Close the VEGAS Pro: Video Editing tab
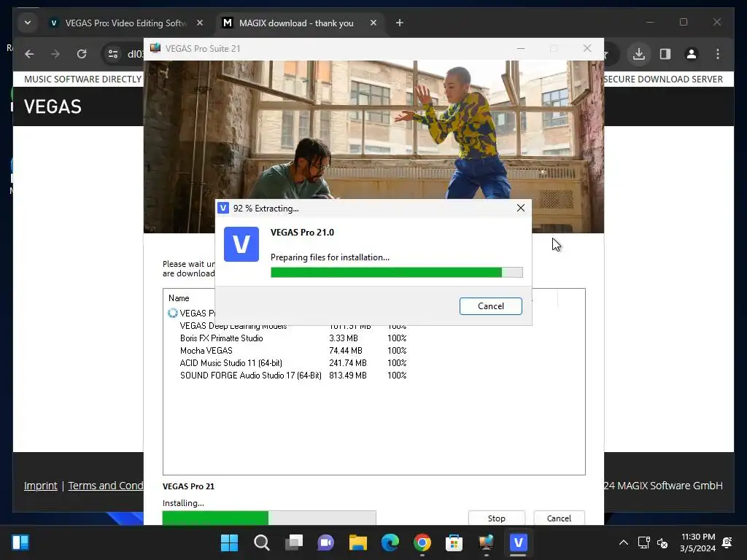The image size is (747, 560). click(200, 23)
